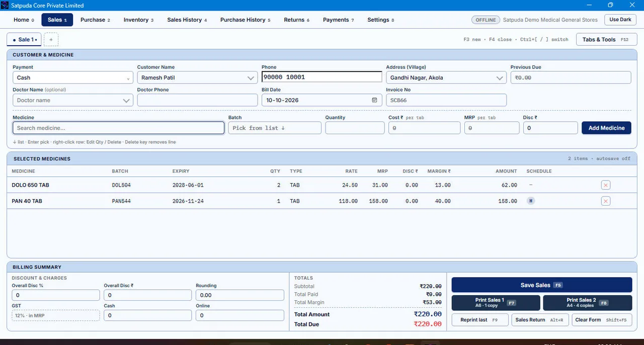Click expiry 2028-06-01
The height and width of the screenshot is (345, 644).
coord(188,185)
